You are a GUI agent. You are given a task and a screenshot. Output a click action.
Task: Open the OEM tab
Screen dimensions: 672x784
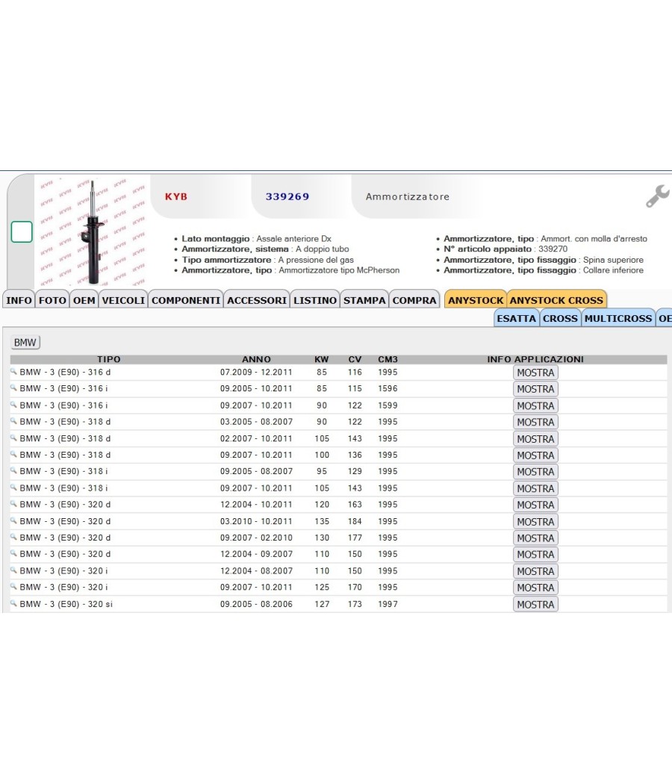[84, 300]
